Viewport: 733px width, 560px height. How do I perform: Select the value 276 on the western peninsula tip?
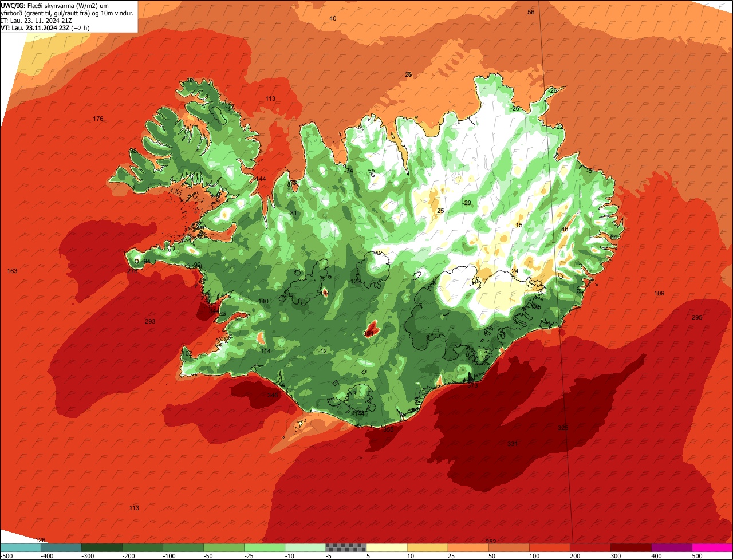[x=132, y=271]
